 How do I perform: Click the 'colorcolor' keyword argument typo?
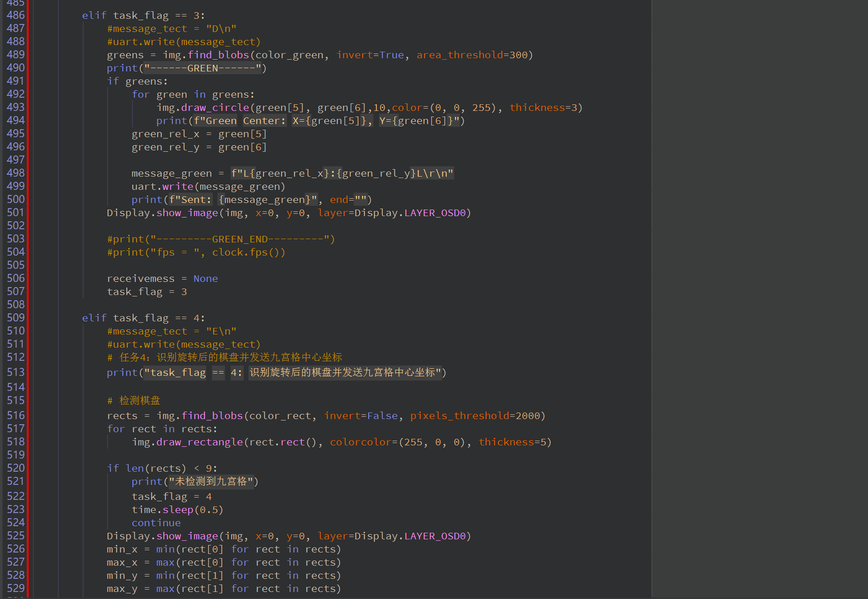pyautogui.click(x=360, y=442)
